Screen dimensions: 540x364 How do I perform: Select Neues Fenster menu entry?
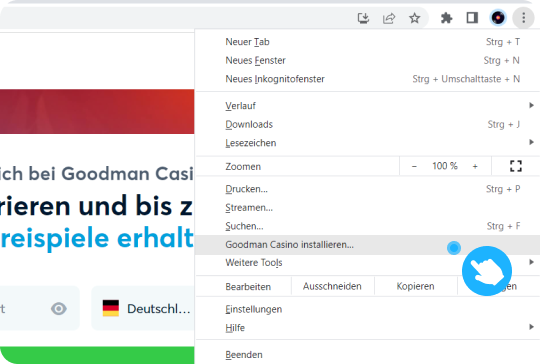tap(367, 60)
